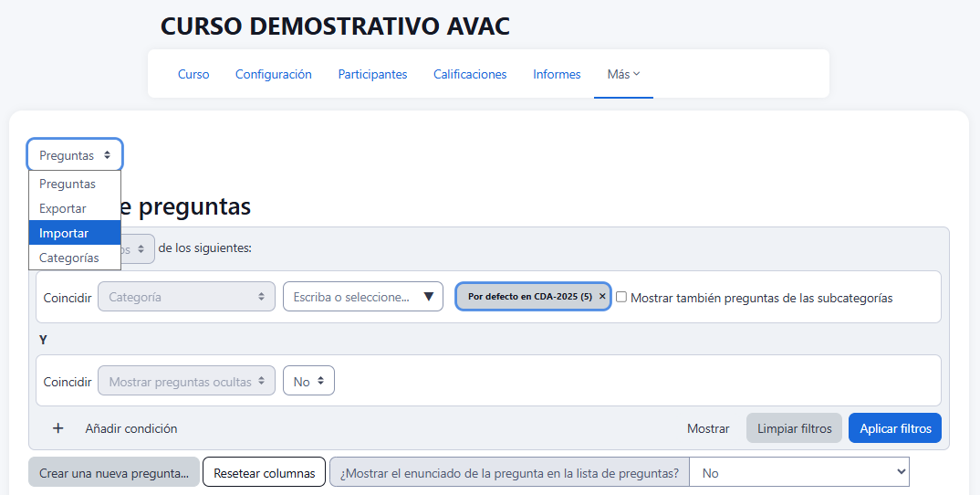Image resolution: width=980 pixels, height=495 pixels.
Task: Expand the category selection dropdown arrow
Action: tap(428, 297)
